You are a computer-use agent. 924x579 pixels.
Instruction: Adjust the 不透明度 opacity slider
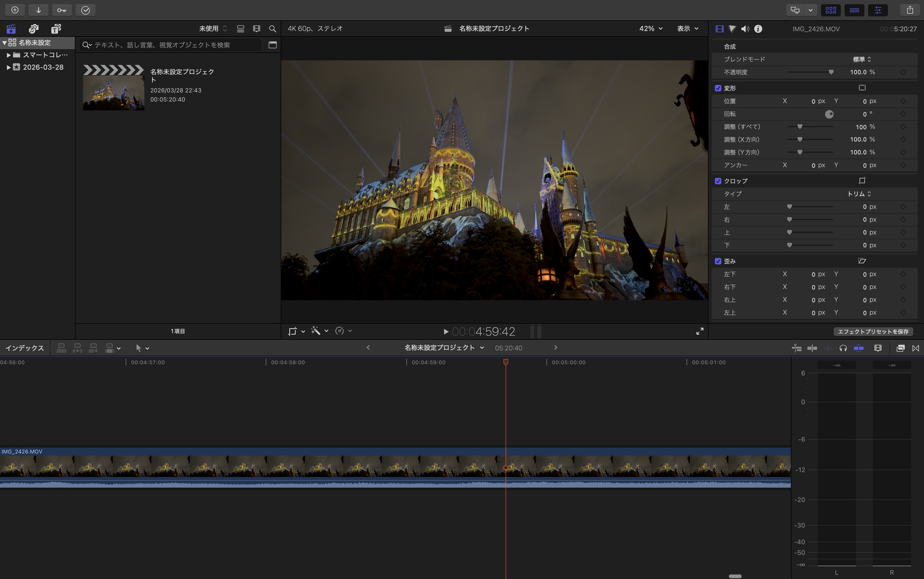[830, 72]
